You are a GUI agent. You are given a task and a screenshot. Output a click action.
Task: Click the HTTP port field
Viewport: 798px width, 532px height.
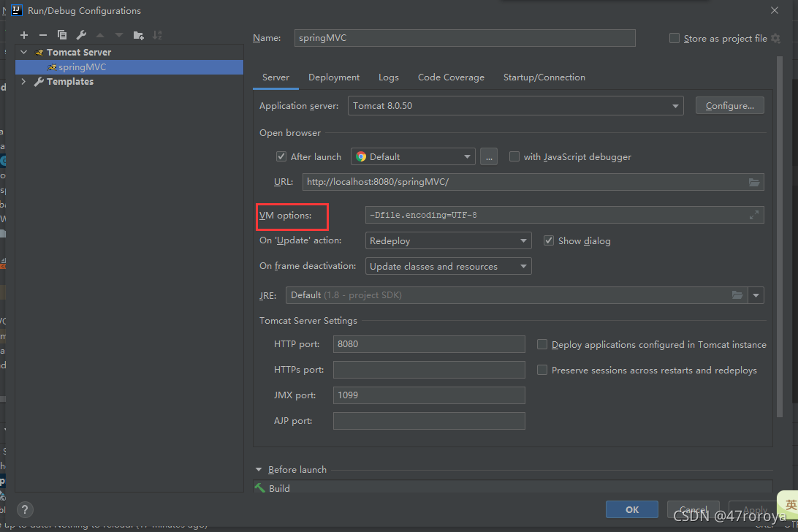tap(429, 344)
